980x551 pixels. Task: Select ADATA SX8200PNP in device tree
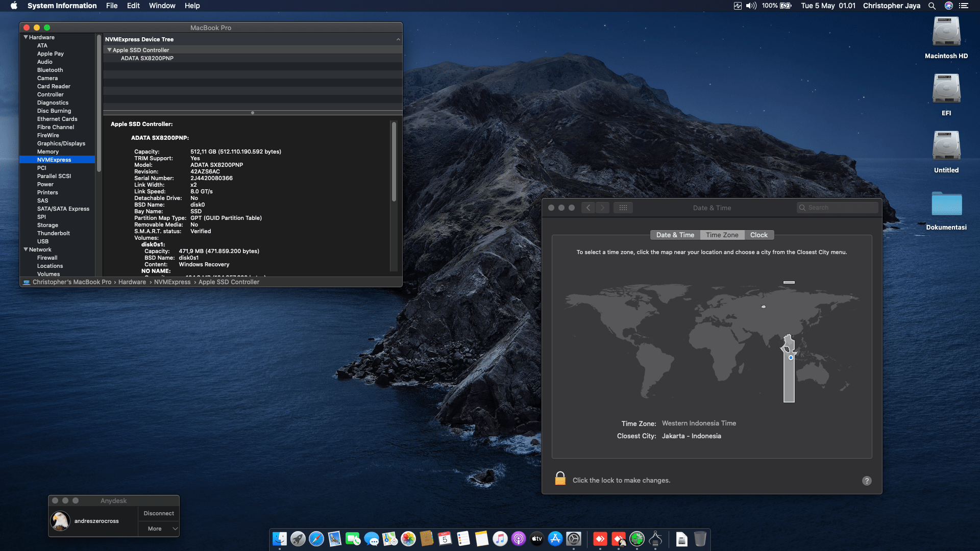tap(253, 58)
